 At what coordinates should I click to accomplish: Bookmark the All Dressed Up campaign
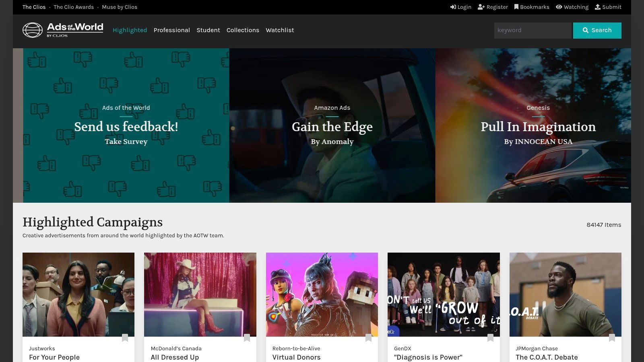click(x=247, y=338)
